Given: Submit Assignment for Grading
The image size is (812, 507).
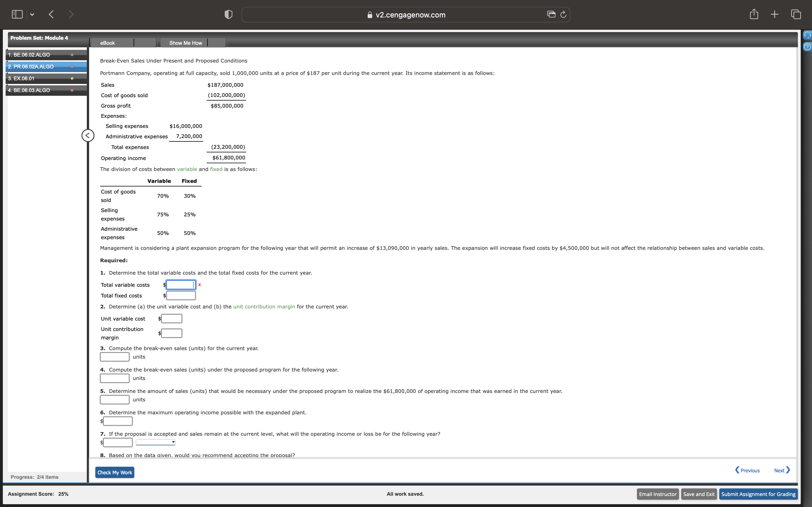Looking at the screenshot, I should click(758, 493).
